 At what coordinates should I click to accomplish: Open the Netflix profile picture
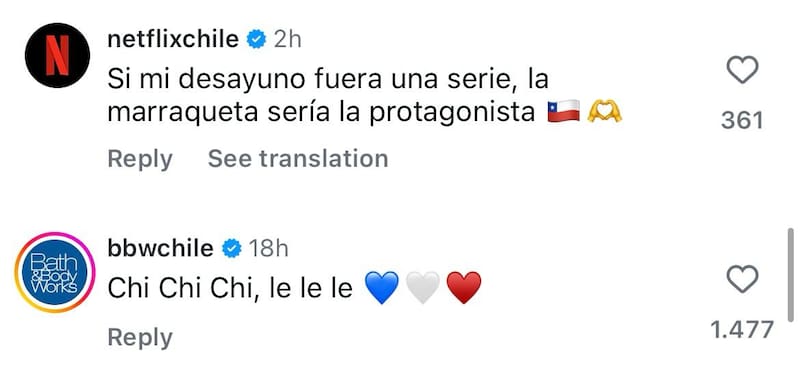pyautogui.click(x=57, y=55)
